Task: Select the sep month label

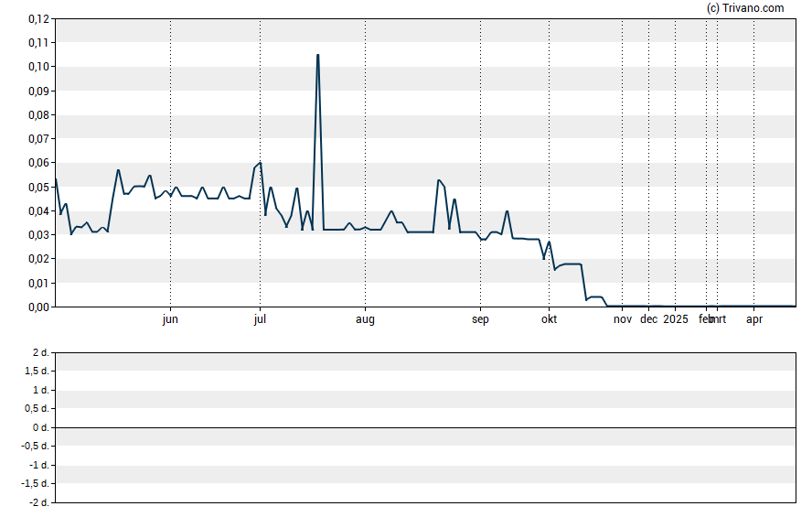Action: point(480,319)
